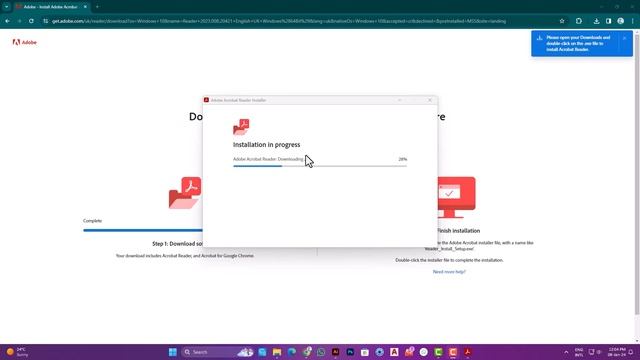Click the red monitor Finish installation illustration
640x360 pixels.
click(456, 197)
